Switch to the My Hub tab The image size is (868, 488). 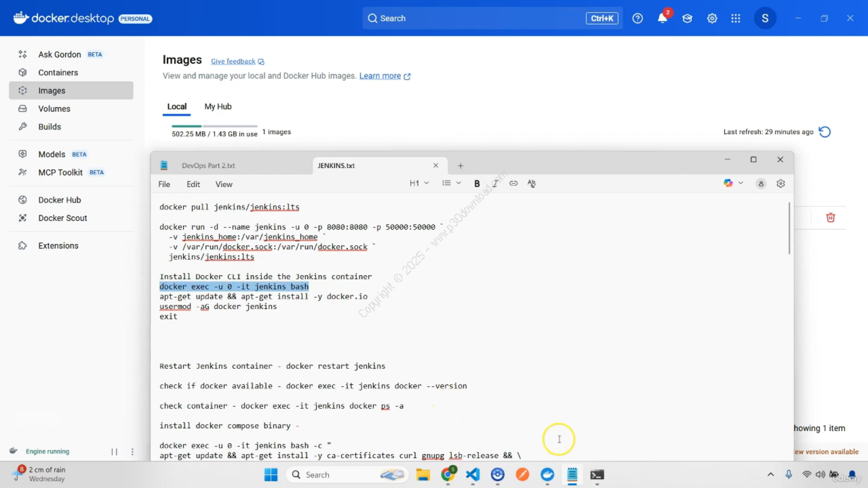click(218, 106)
